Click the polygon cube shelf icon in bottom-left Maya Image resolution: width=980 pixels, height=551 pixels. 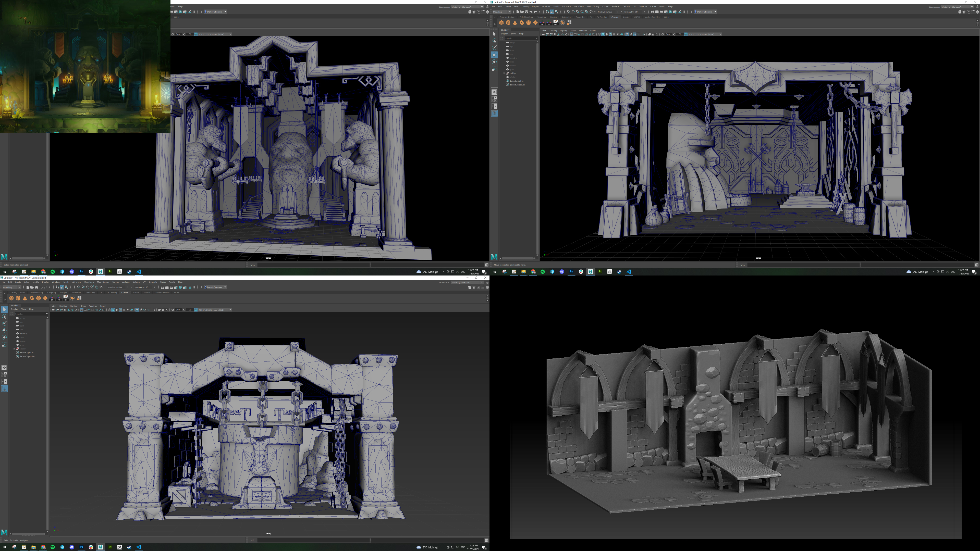click(x=11, y=298)
